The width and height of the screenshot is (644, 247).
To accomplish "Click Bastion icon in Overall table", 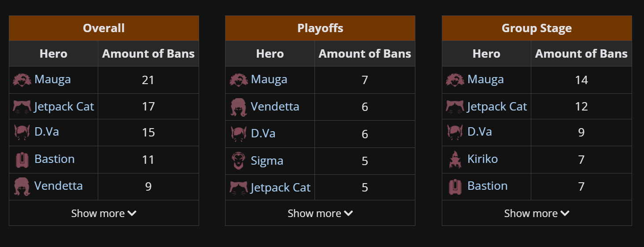I will coord(22,159).
